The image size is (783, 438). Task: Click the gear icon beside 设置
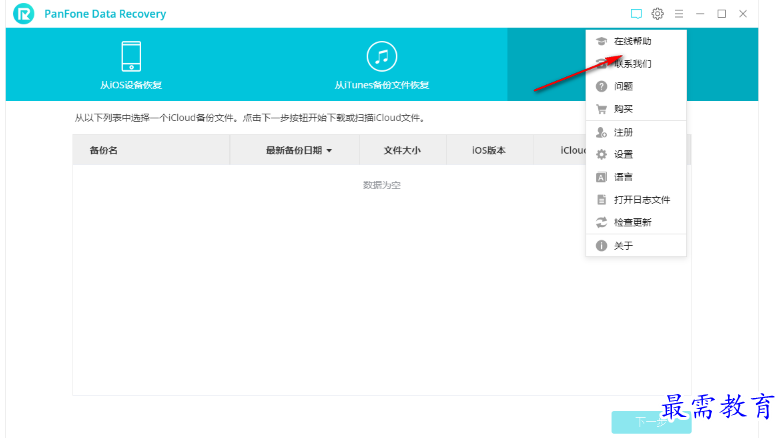click(x=601, y=154)
